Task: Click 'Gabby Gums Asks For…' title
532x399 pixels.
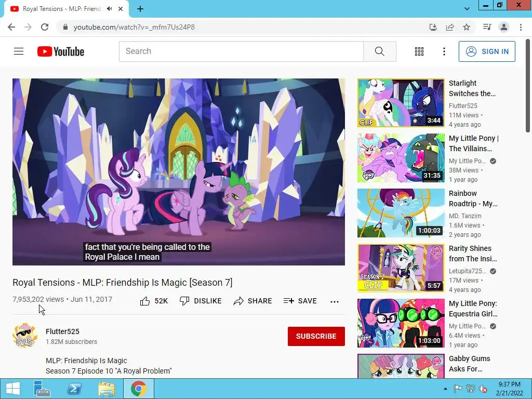Action: (469, 364)
